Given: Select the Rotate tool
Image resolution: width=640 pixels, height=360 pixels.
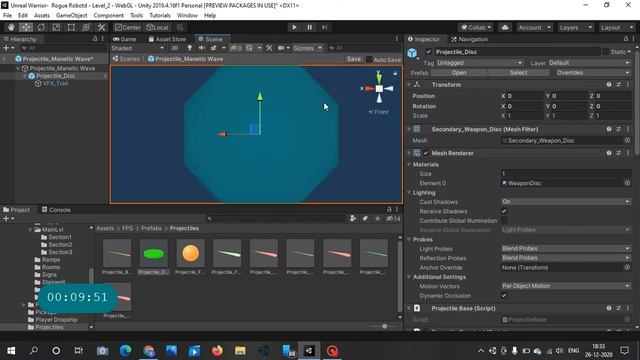Looking at the screenshot, I should (41, 27).
